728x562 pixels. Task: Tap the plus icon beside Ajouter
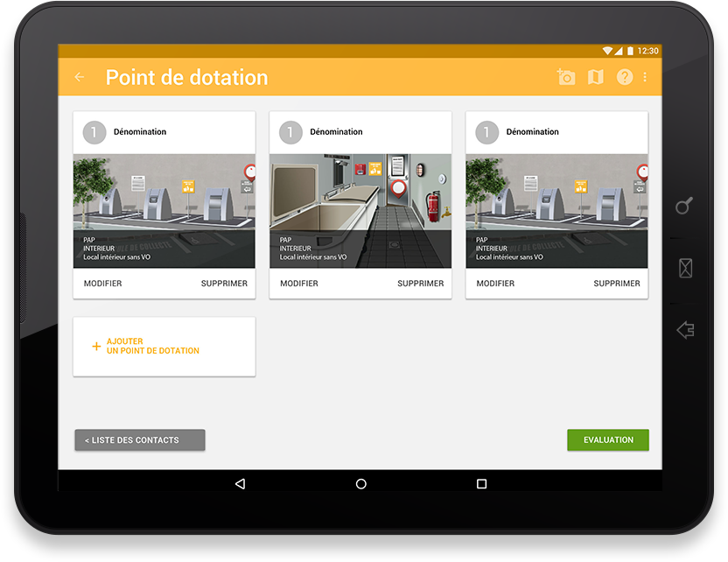[x=96, y=346]
